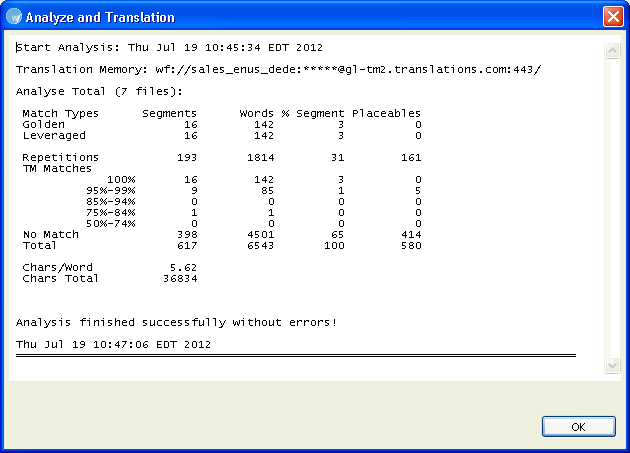
Task: Close the Analyze and Translation dialog
Action: [x=612, y=17]
